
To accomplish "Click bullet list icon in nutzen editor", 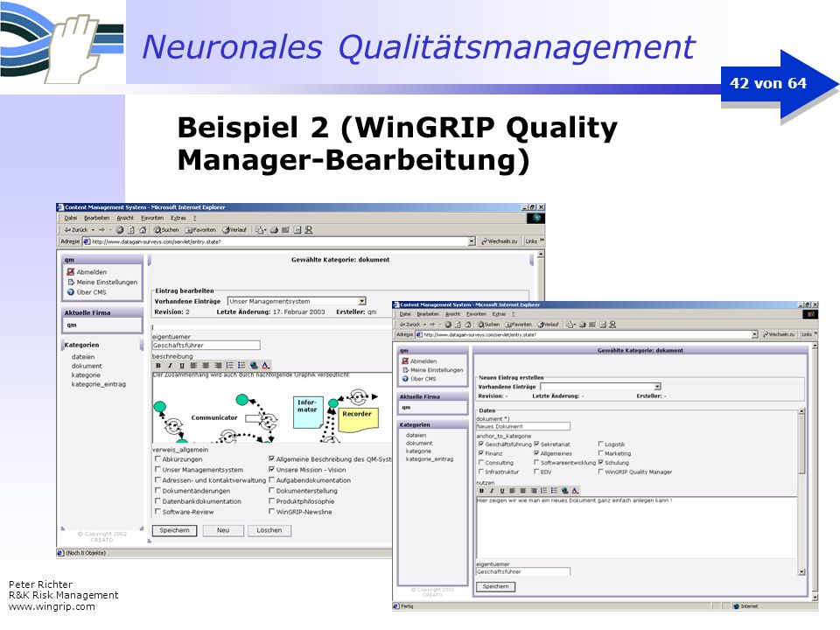I will click(x=554, y=491).
